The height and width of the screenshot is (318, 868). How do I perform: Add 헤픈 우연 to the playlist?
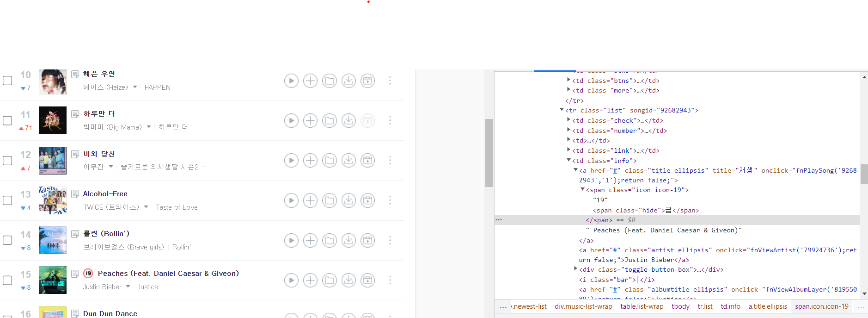[310, 81]
